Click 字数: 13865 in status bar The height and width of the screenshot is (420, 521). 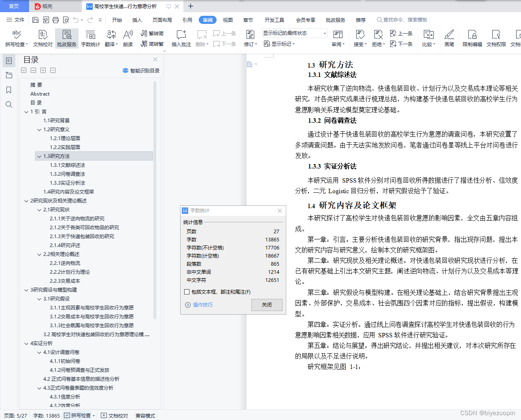pyautogui.click(x=47, y=416)
